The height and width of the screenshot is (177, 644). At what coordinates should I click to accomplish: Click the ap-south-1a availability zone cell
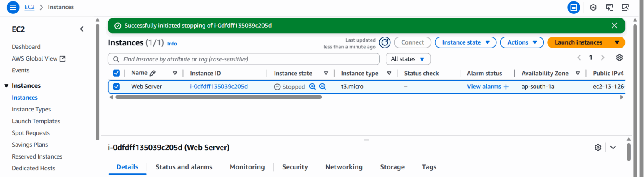pos(538,87)
